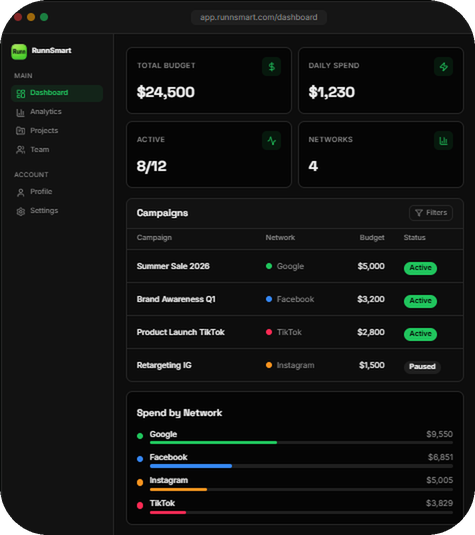
Task: Click red dot beside TikTok in Spend by Network
Action: click(140, 506)
